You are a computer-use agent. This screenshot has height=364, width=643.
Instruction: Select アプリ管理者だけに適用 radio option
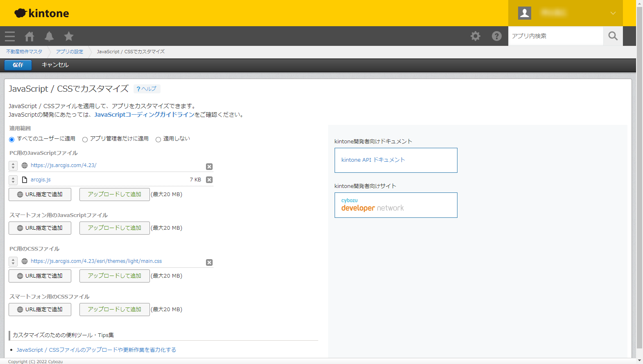[85, 140]
